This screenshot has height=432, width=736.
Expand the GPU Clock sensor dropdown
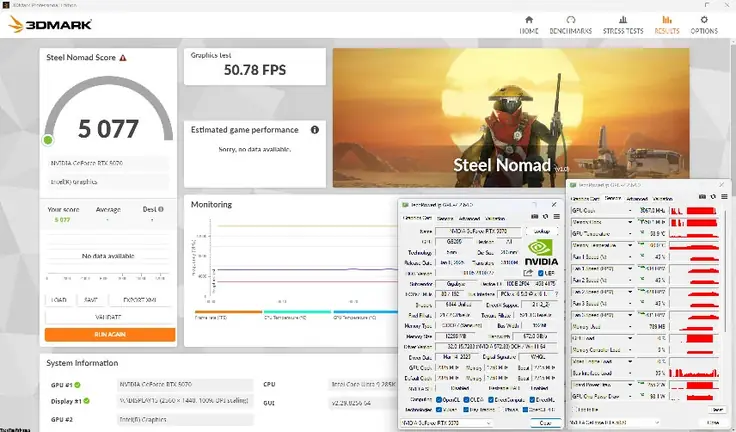pos(630,210)
